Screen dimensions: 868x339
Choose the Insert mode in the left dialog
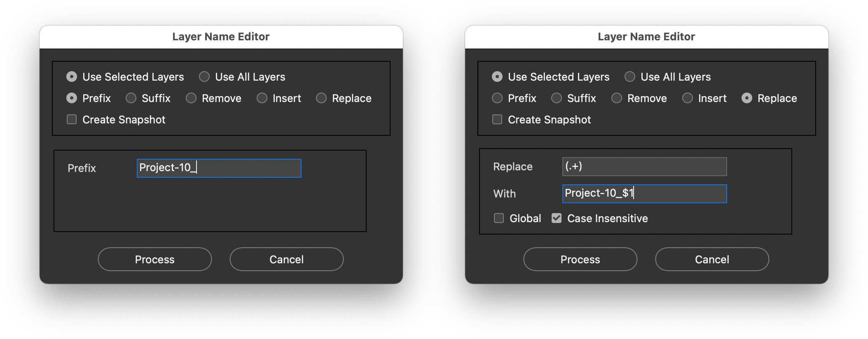tap(262, 98)
